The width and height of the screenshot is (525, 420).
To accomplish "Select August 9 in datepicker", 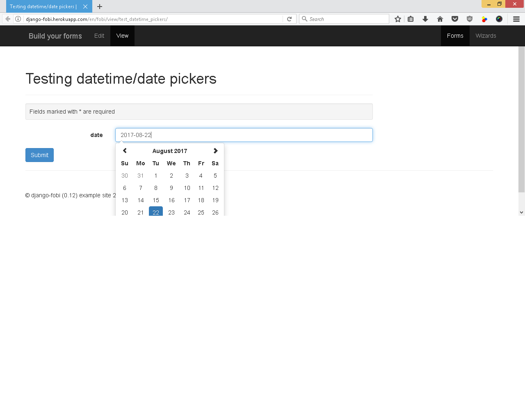I will tap(171, 188).
